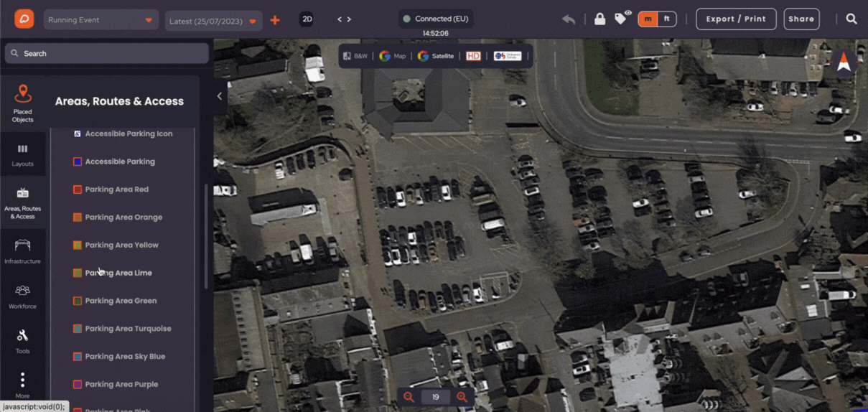Screen dimensions: 868x412
Task: Switch units to metres (m)
Action: pos(648,19)
